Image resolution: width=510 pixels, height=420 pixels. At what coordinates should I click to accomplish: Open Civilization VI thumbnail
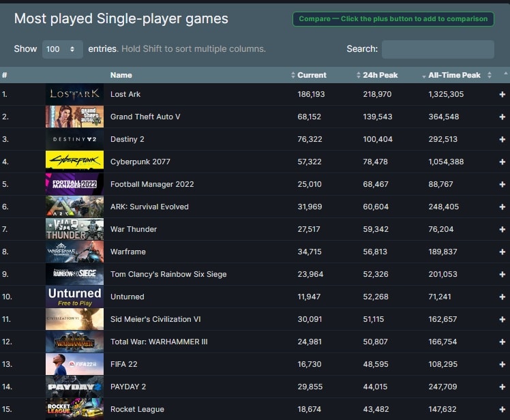click(x=74, y=319)
